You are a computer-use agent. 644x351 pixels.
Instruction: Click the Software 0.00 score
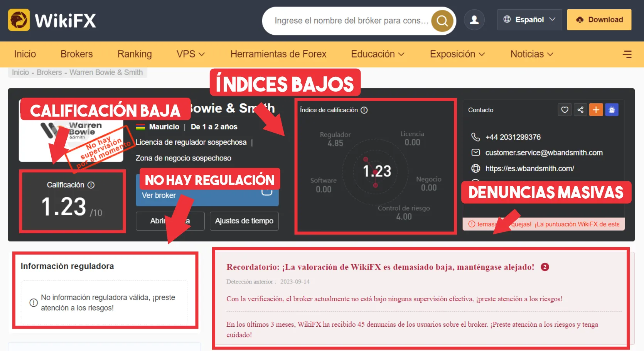pos(324,185)
